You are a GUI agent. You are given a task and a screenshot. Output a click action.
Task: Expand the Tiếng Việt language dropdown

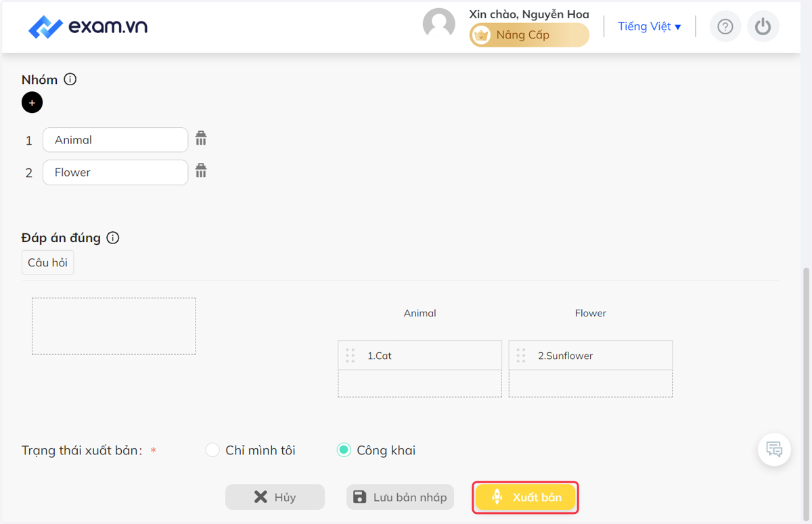click(650, 26)
